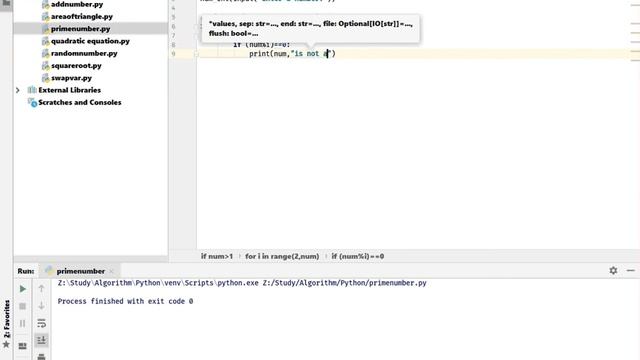Click line number 9 in gutter
640x360 pixels.
click(173, 53)
